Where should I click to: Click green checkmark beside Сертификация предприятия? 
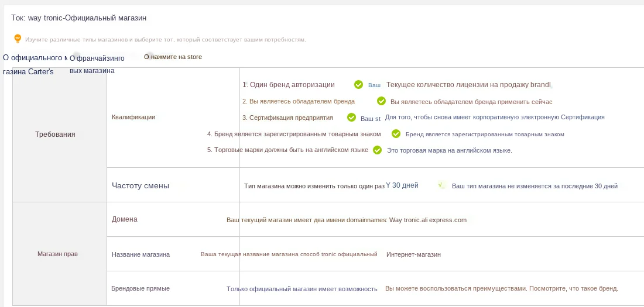(351, 118)
